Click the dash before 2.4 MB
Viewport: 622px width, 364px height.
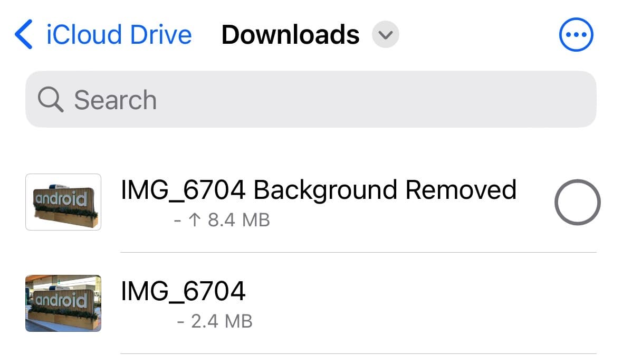point(180,321)
